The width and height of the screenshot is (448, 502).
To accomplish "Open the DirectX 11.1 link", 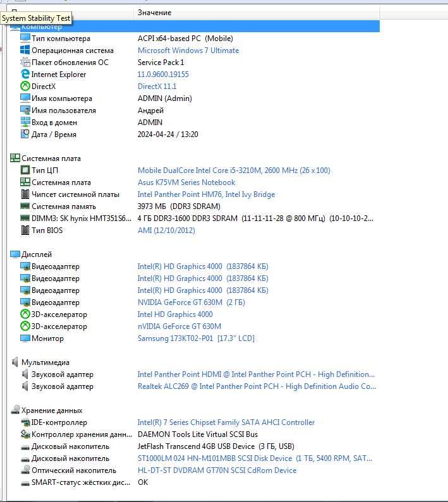I will [x=157, y=86].
